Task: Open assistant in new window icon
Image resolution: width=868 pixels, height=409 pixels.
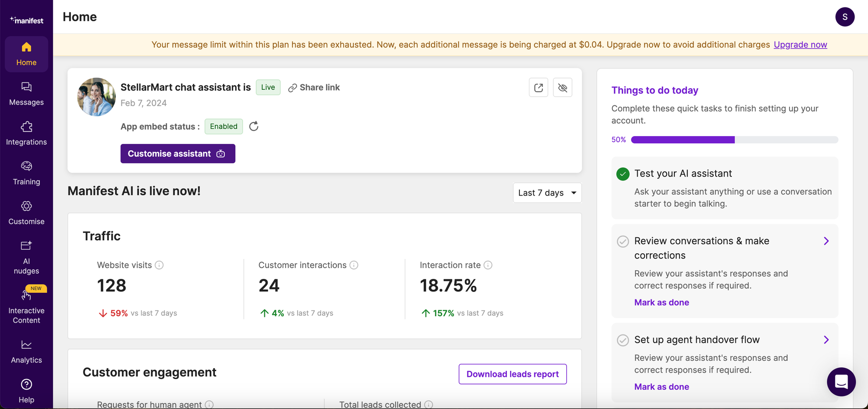Action: tap(539, 88)
